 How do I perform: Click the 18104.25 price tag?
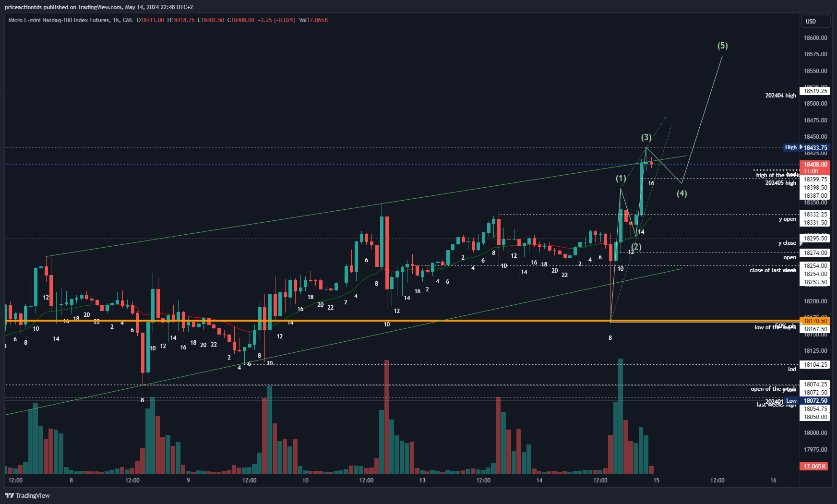(x=815, y=364)
